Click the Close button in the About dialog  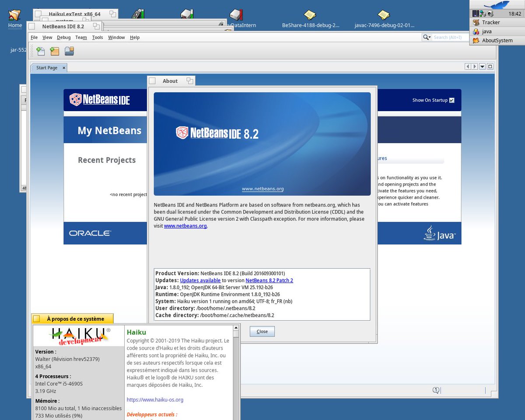tap(262, 331)
